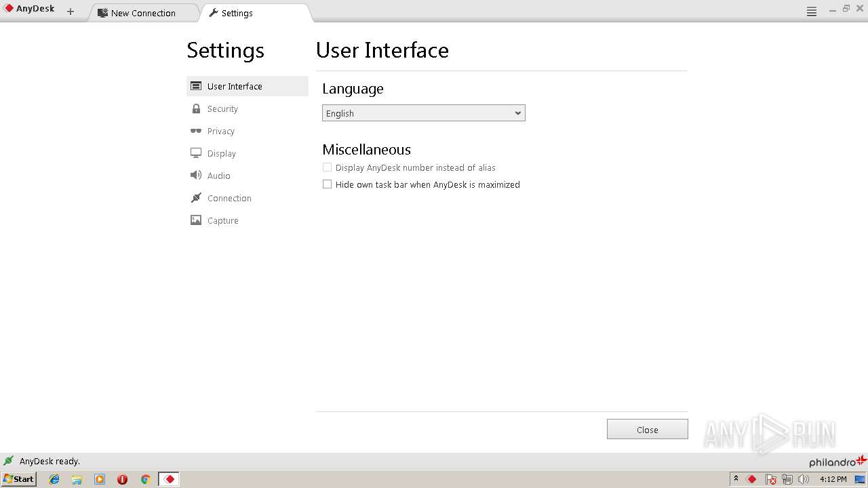Open the Capture settings section
This screenshot has width=868, height=488.
tap(247, 220)
